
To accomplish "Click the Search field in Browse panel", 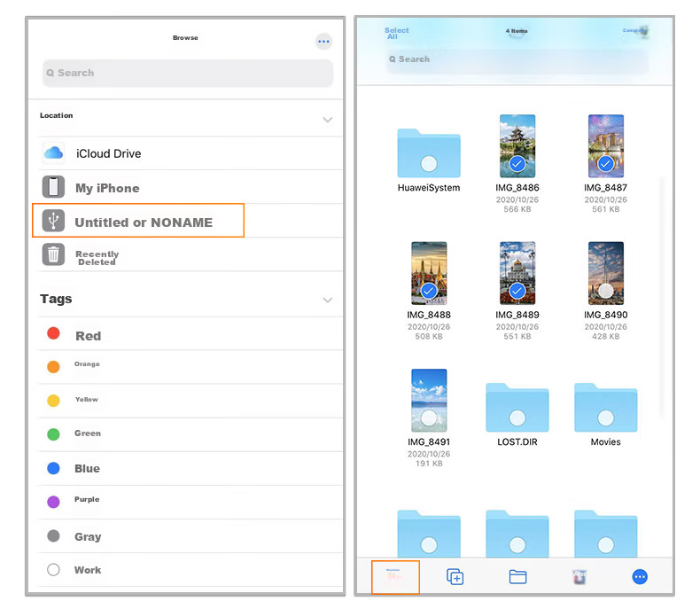I will click(188, 73).
